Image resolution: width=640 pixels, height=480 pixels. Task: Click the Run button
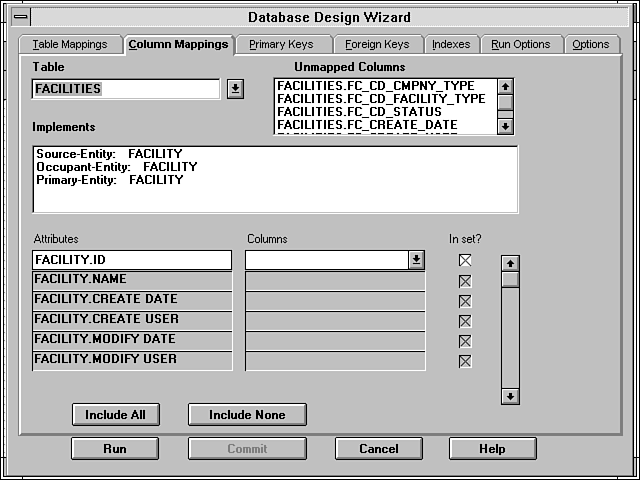tap(115, 449)
